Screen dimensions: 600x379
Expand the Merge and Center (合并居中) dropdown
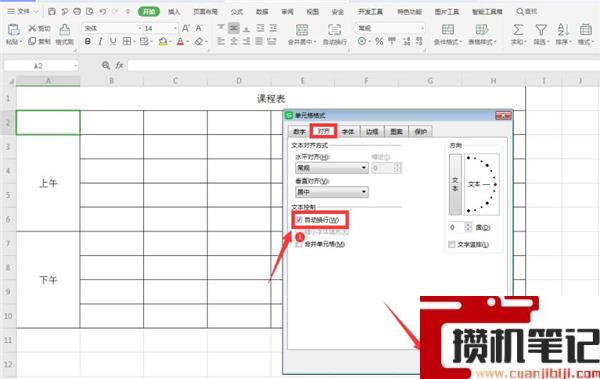tap(315, 42)
